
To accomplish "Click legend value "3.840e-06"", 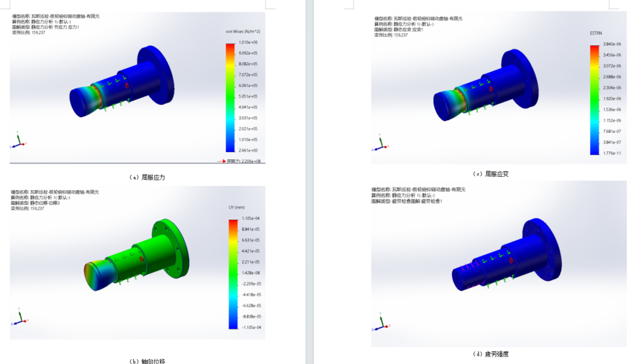I will coord(612,44).
